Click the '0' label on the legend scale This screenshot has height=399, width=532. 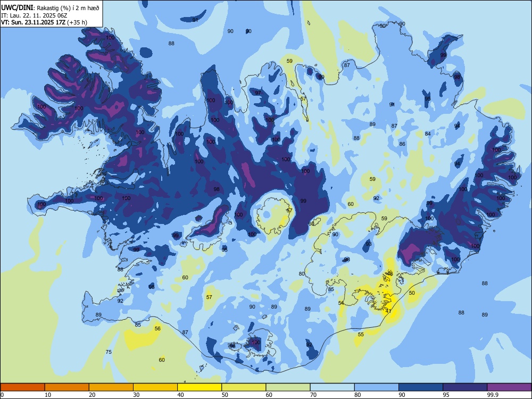2,395
